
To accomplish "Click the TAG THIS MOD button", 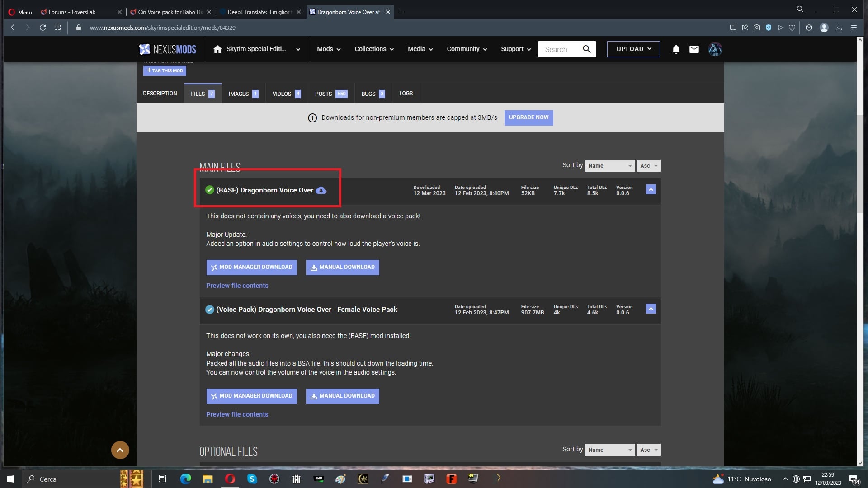I will pos(165,71).
